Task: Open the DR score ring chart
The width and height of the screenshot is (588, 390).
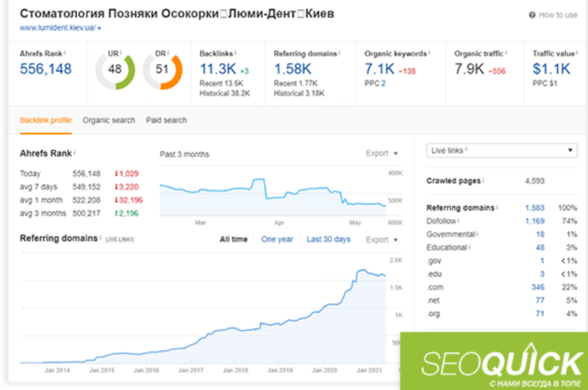Action: tap(162, 69)
